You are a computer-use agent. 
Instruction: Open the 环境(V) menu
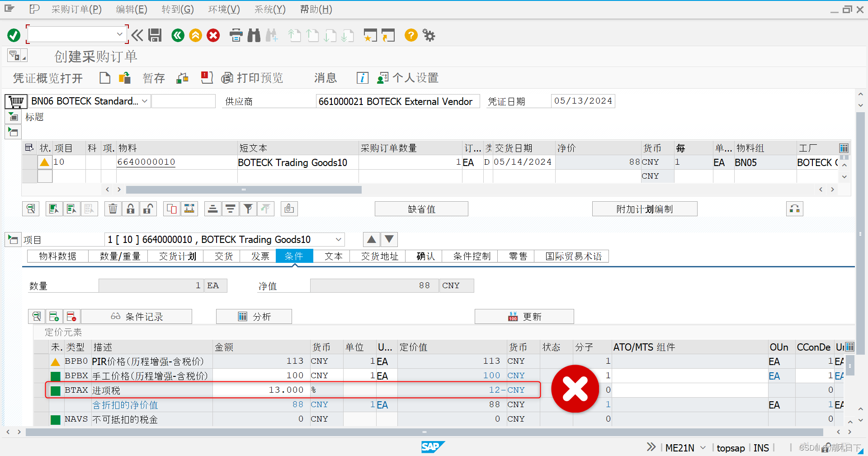(224, 9)
